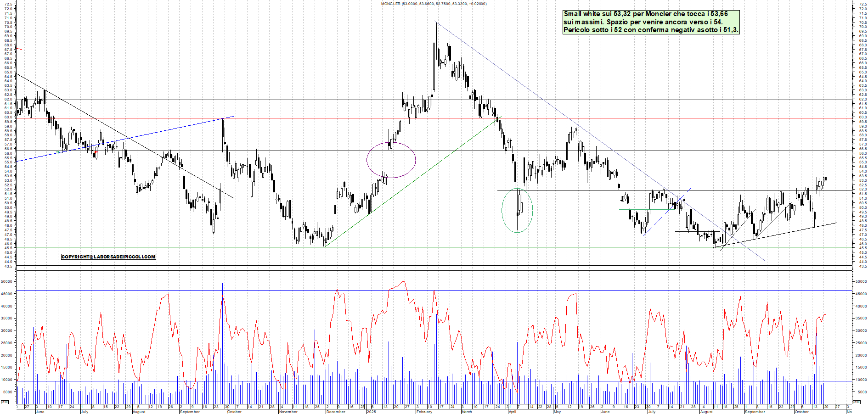868x414 pixels.
Task: Click the MONCLER chart title text
Action: [x=390, y=4]
